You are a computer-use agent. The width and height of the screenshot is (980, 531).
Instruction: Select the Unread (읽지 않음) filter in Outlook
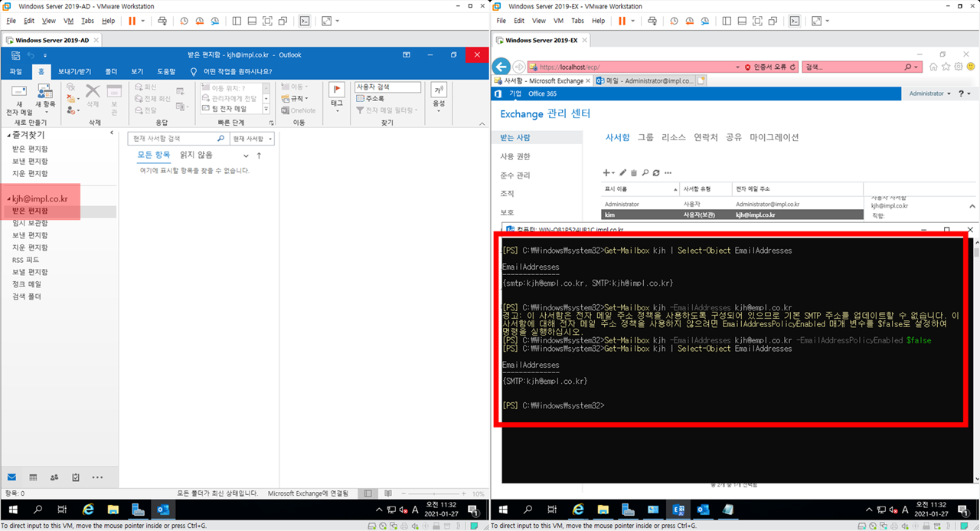point(196,155)
